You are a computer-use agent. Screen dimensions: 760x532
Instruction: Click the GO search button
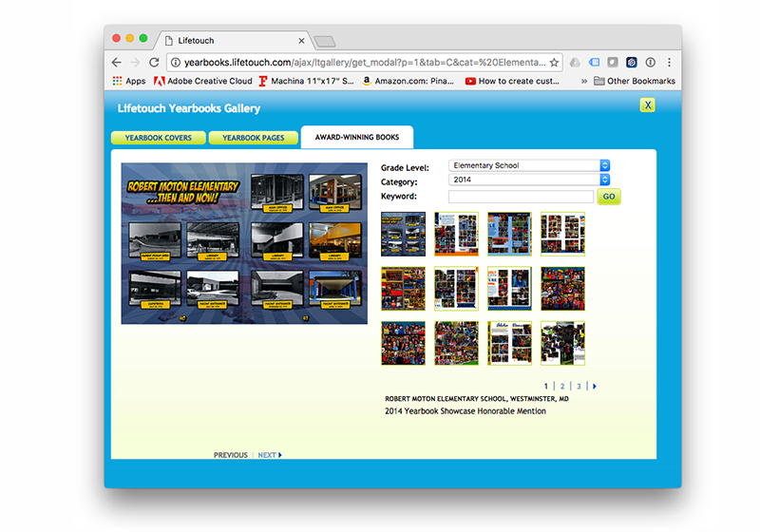tap(609, 197)
